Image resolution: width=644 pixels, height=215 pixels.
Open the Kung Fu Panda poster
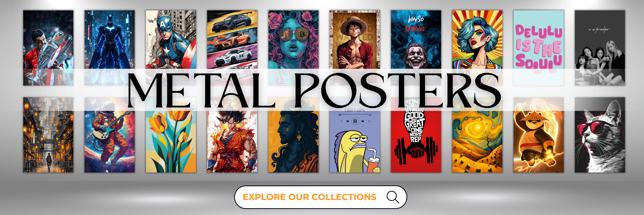pos(539,135)
